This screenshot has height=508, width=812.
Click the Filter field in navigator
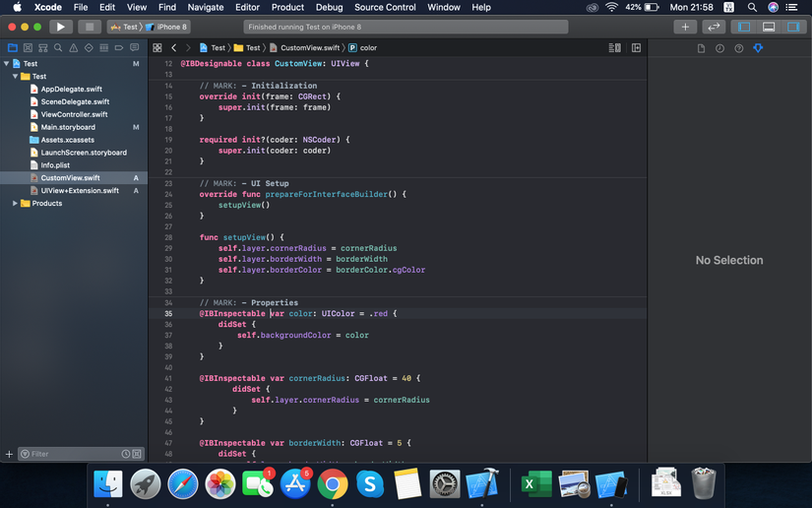tap(69, 454)
